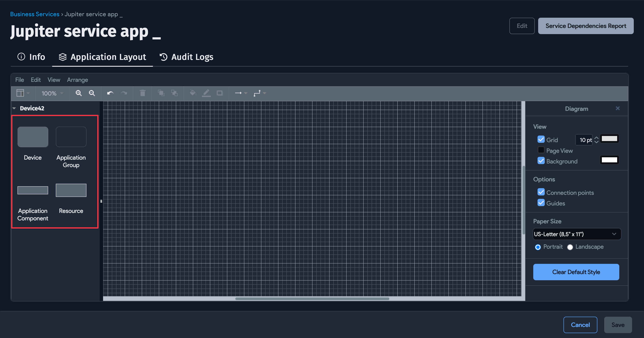644x338 pixels.
Task: Click the Clear Default Style button
Action: click(576, 272)
